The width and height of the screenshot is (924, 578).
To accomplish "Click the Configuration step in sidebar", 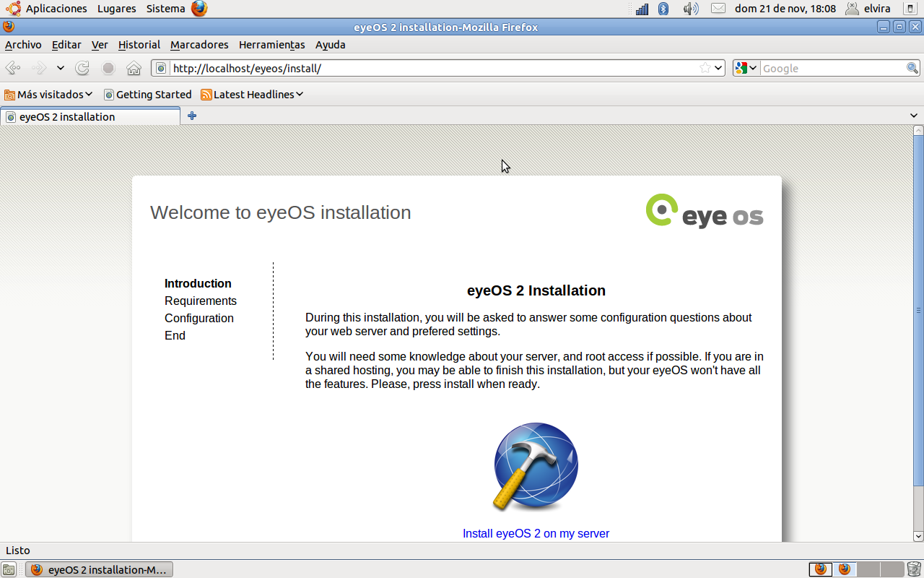I will [199, 318].
